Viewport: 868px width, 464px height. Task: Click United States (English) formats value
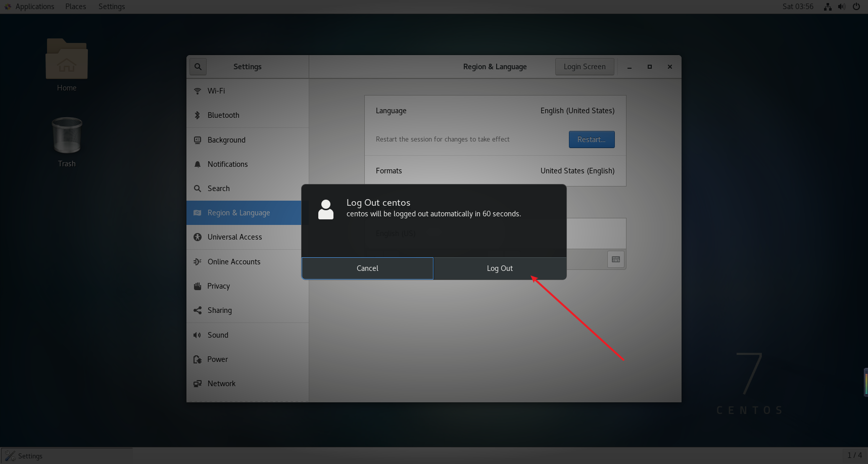pyautogui.click(x=577, y=171)
